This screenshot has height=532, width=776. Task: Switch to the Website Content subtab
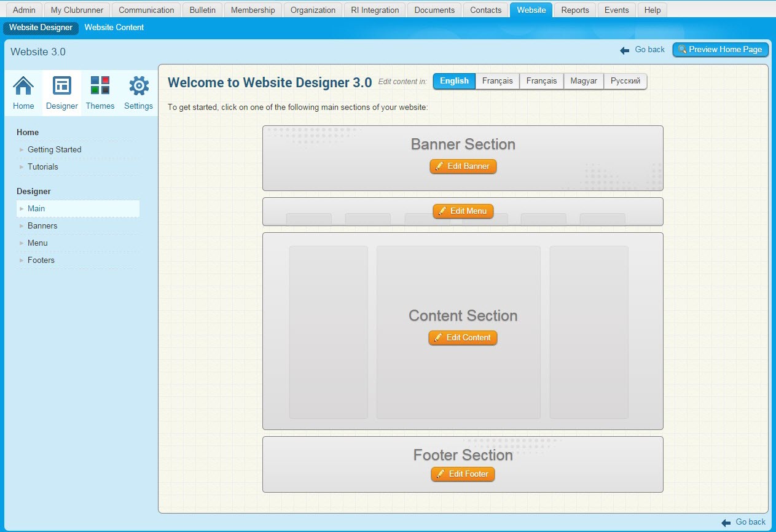114,28
